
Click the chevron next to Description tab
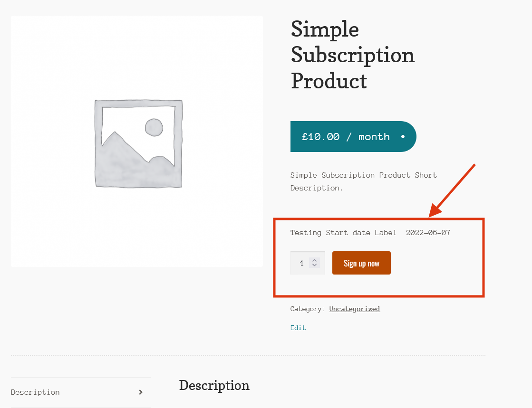(141, 392)
